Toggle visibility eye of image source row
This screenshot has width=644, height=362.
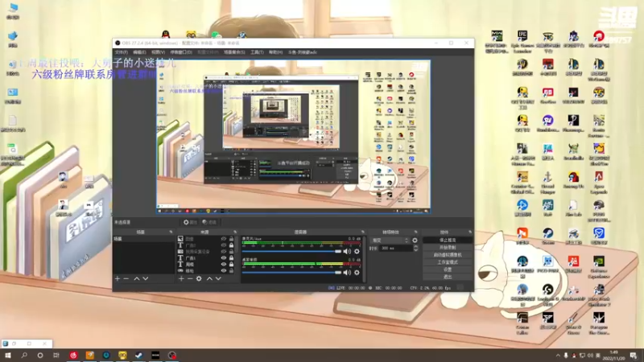click(x=224, y=239)
